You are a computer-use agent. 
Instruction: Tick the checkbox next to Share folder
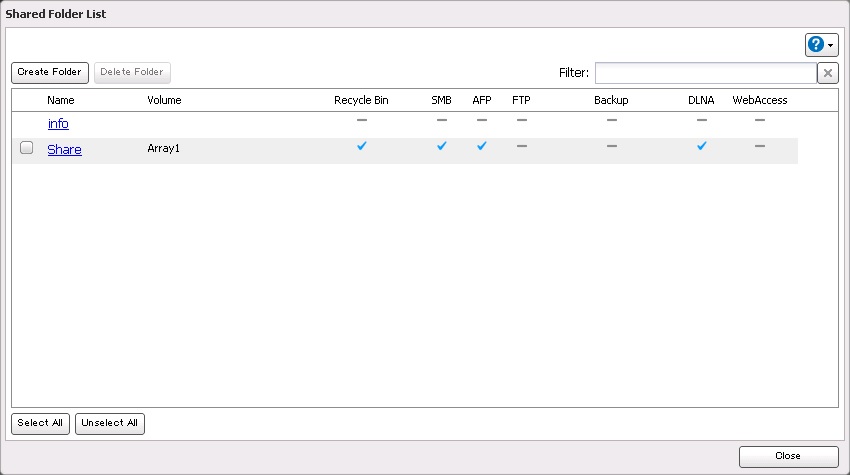click(x=27, y=148)
